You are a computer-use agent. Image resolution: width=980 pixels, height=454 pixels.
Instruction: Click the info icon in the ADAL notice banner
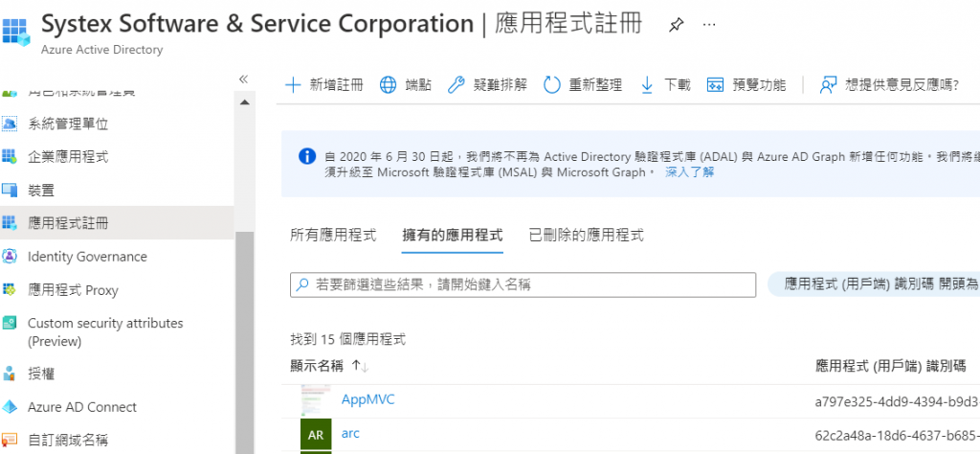pos(307,156)
